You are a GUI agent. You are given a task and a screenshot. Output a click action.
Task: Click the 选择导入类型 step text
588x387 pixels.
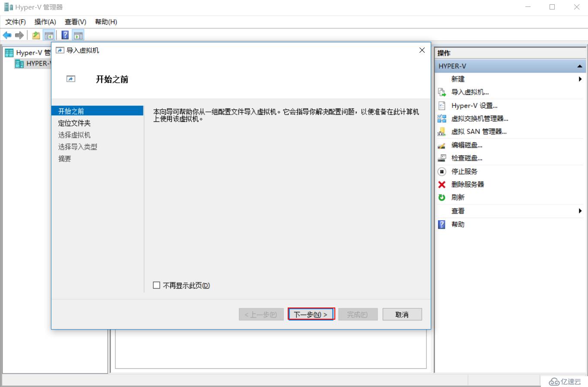tap(78, 147)
